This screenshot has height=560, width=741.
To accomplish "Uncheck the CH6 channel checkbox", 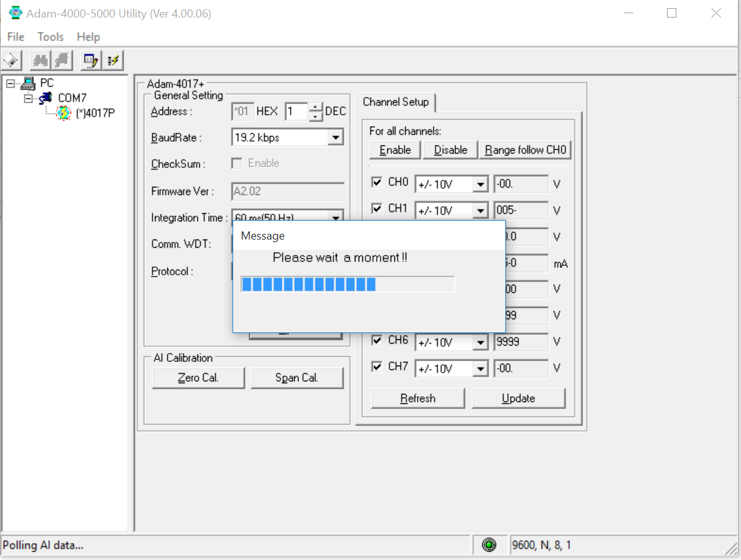I will click(377, 341).
